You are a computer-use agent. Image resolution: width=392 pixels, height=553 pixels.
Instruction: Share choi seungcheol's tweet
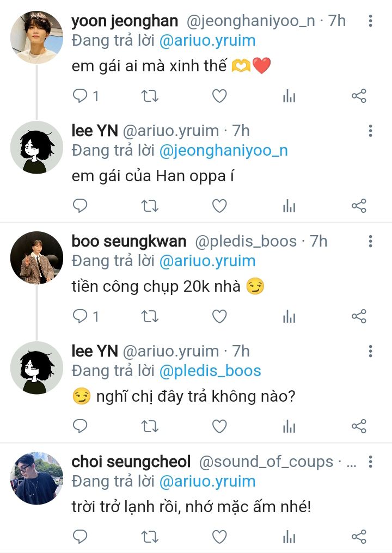[359, 537]
